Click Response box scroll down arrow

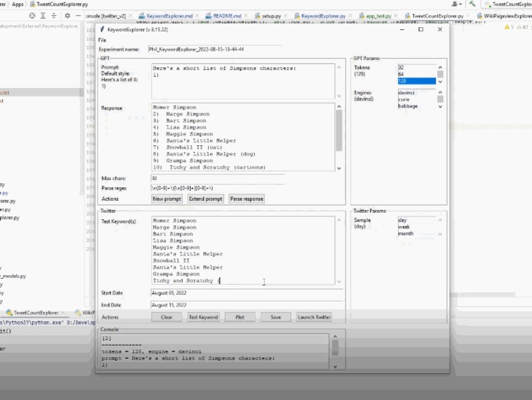click(x=339, y=168)
